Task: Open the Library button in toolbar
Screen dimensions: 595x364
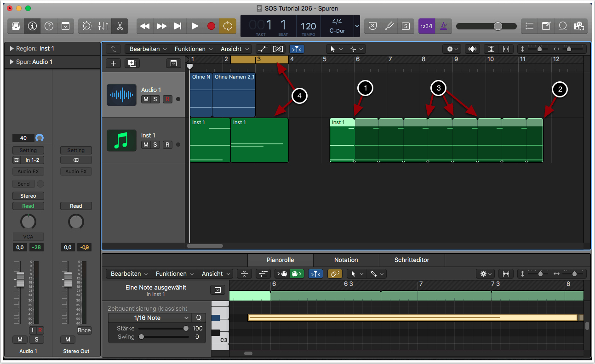Action: coord(16,26)
